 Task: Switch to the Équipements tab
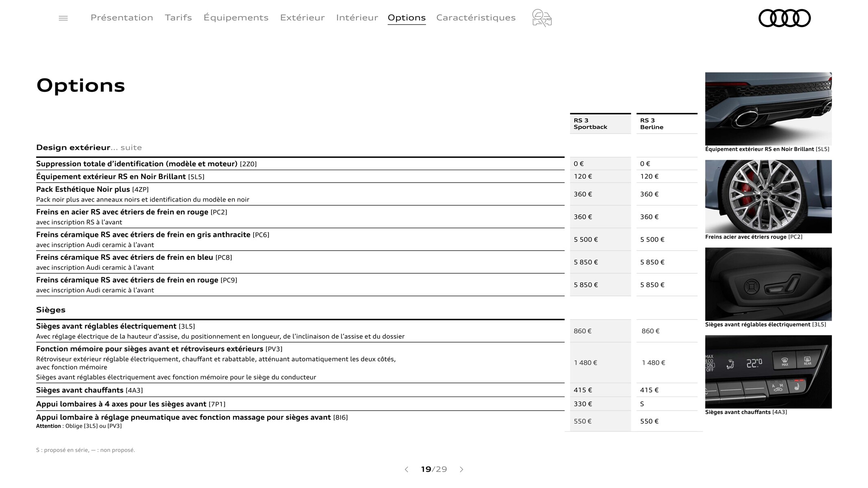tap(236, 17)
